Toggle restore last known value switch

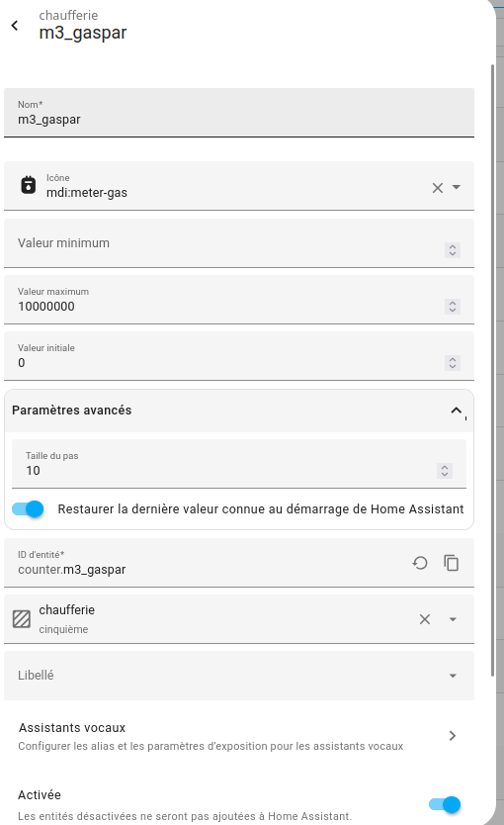pos(29,508)
